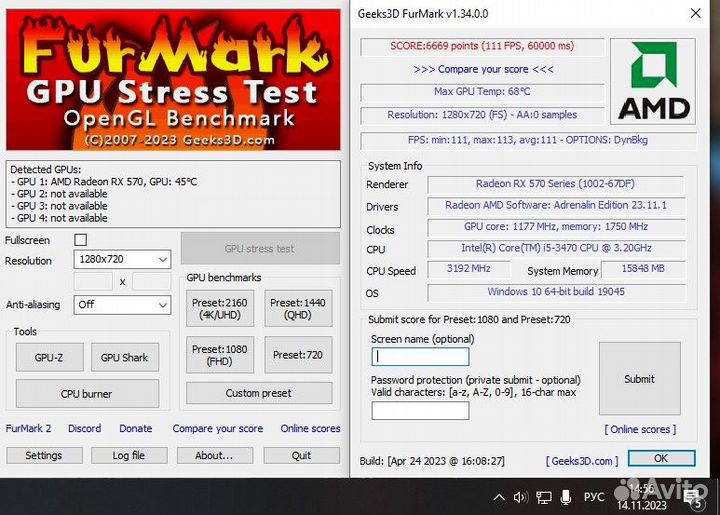Screen dimensions: 720x515
Task: Click the Compare your score link at bottom
Action: pyautogui.click(x=218, y=428)
